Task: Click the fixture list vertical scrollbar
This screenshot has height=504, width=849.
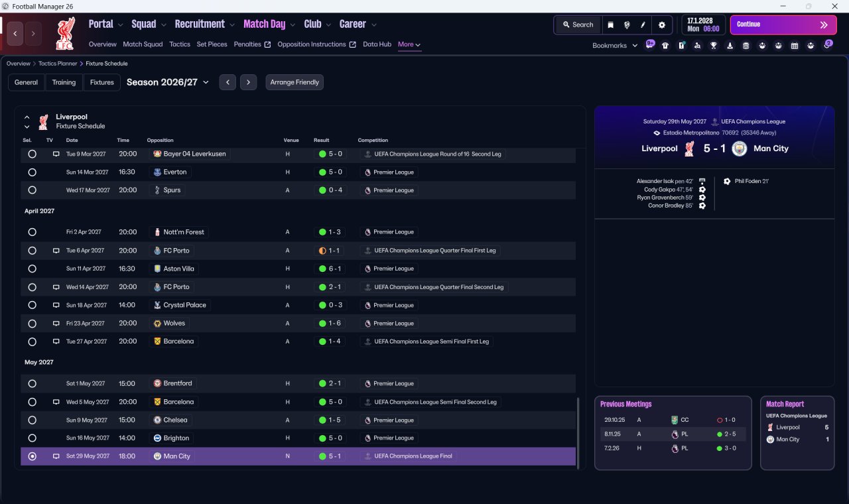Action: [578, 432]
